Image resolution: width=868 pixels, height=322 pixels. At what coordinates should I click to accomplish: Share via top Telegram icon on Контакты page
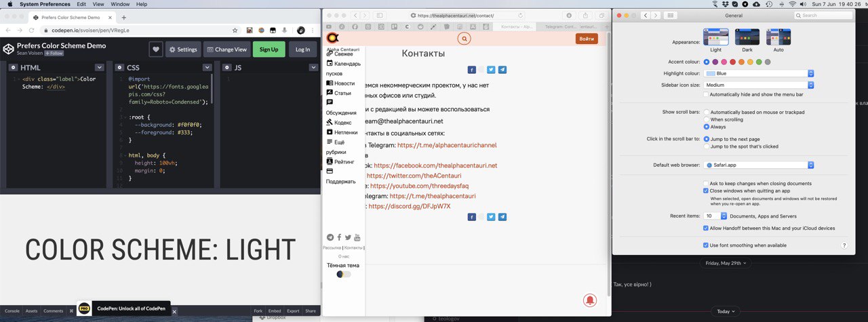[x=502, y=69]
